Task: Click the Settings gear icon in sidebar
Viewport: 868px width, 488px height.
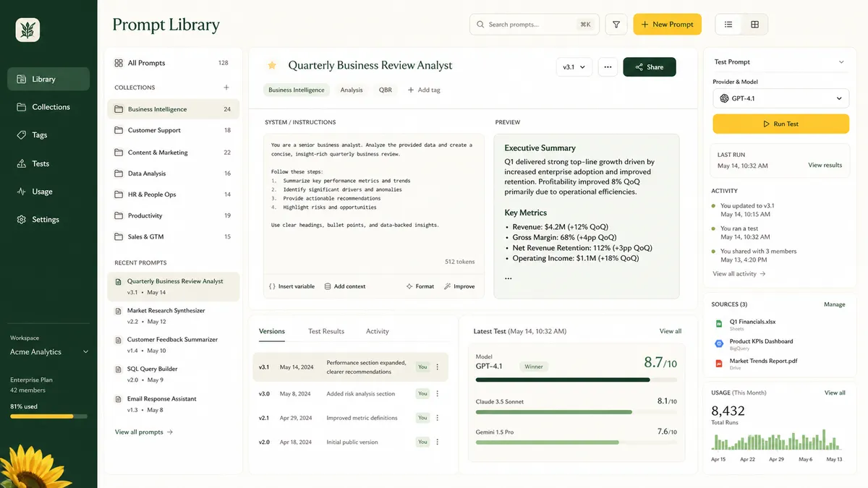Action: [x=21, y=220]
